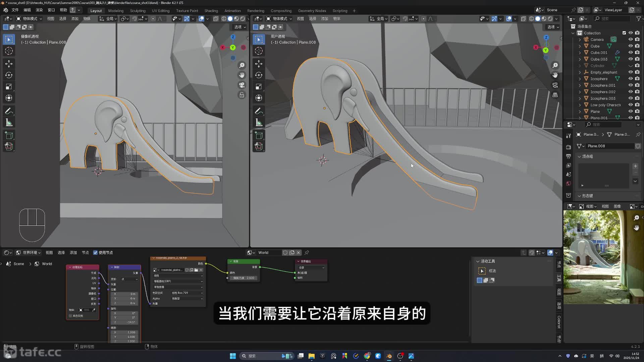
Task: Click the Measure tool in left viewport
Action: tap(9, 123)
